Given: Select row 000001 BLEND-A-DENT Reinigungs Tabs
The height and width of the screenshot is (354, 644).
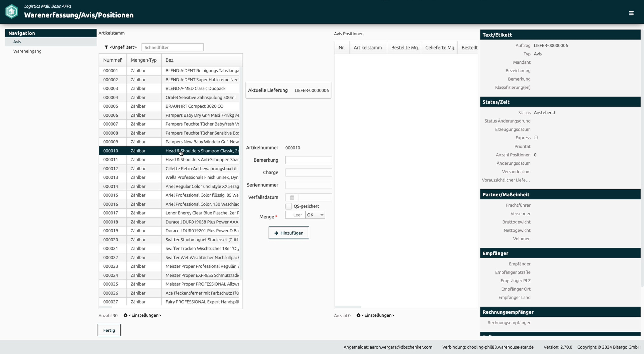Looking at the screenshot, I should [169, 71].
